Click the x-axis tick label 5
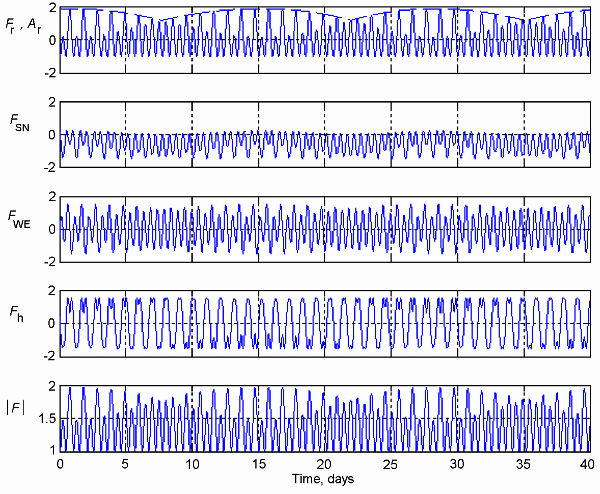Screen dimensions: 600x494 click(126, 465)
